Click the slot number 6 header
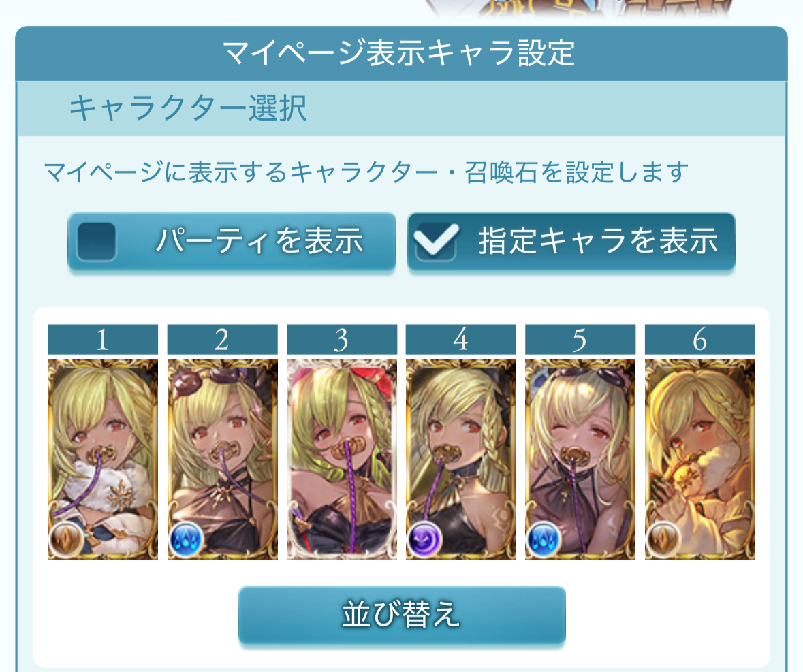Viewport: 803px width, 672px height. click(700, 339)
